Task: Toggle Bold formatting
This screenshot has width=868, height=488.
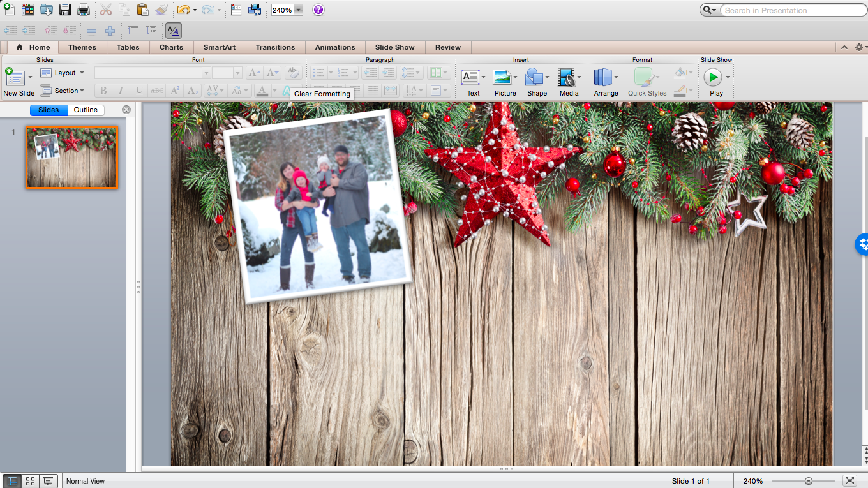Action: coord(103,91)
